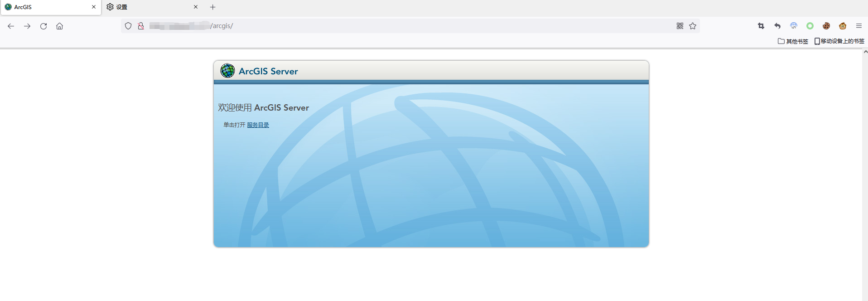868x301 pixels.
Task: Open the browser hamburger menu
Action: click(859, 26)
